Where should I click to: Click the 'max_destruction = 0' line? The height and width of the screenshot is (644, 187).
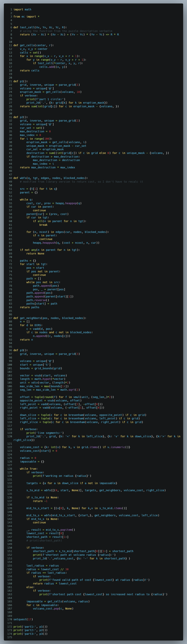35,132
